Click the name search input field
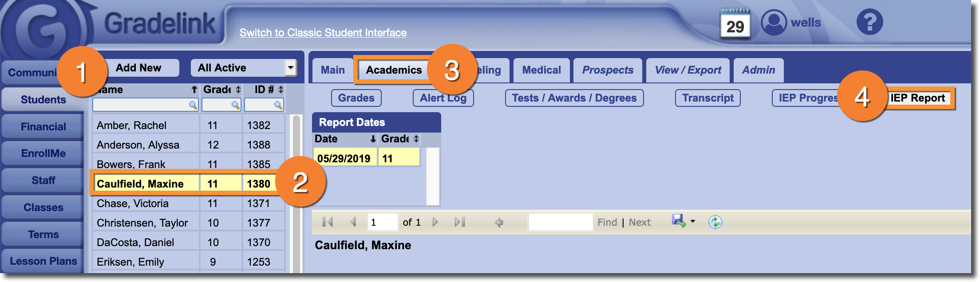This screenshot has height=282, width=980. point(141,105)
